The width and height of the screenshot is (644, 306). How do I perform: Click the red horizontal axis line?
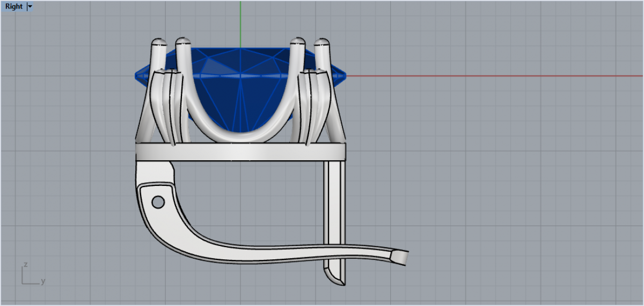point(483,76)
